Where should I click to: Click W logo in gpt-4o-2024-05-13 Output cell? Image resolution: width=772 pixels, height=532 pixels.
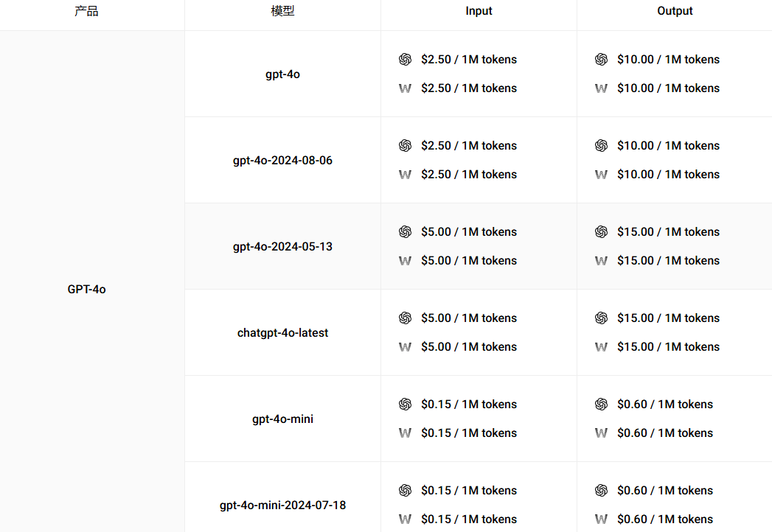pyautogui.click(x=601, y=261)
